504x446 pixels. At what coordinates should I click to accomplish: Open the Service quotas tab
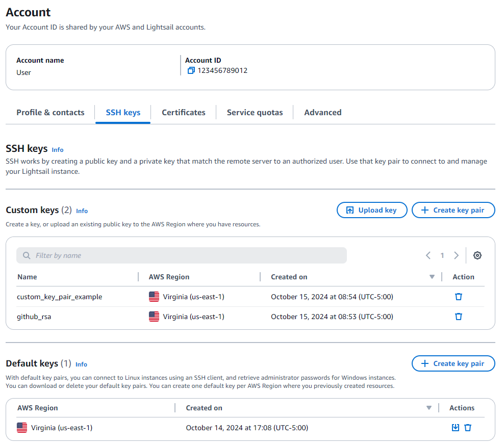point(255,113)
